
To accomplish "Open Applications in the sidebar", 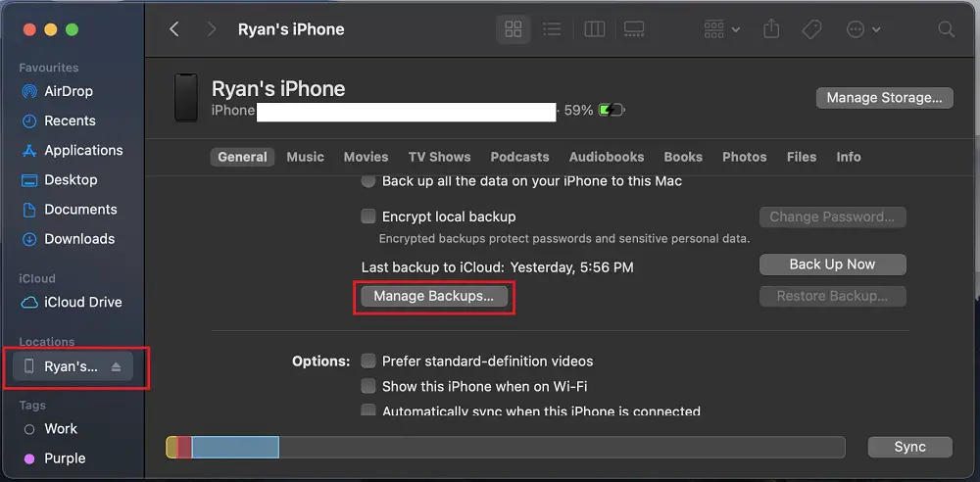I will coord(73,150).
